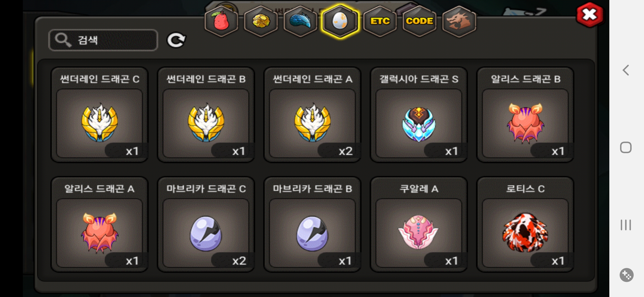The image size is (644, 297).
Task: Select the 썬더레인 드래곤 B egg
Action: (206, 115)
